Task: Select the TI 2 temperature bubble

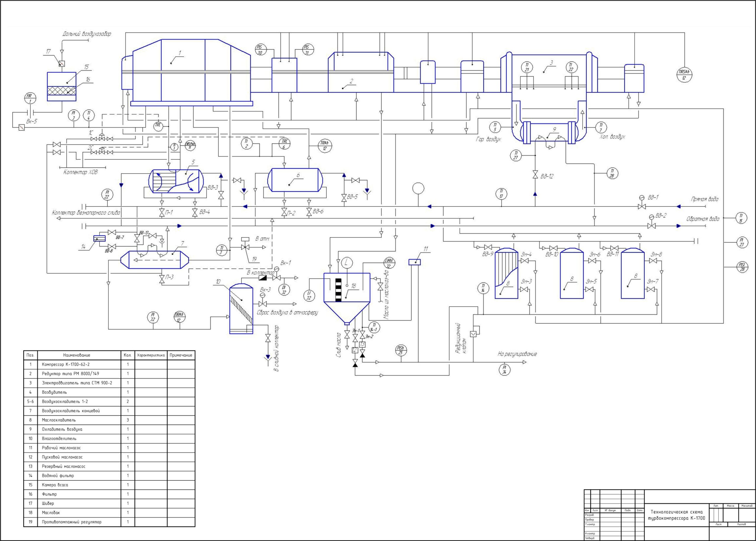Action: coord(247,144)
